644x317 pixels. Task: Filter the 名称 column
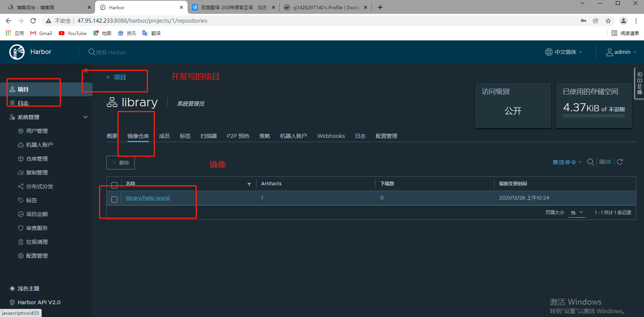point(249,184)
